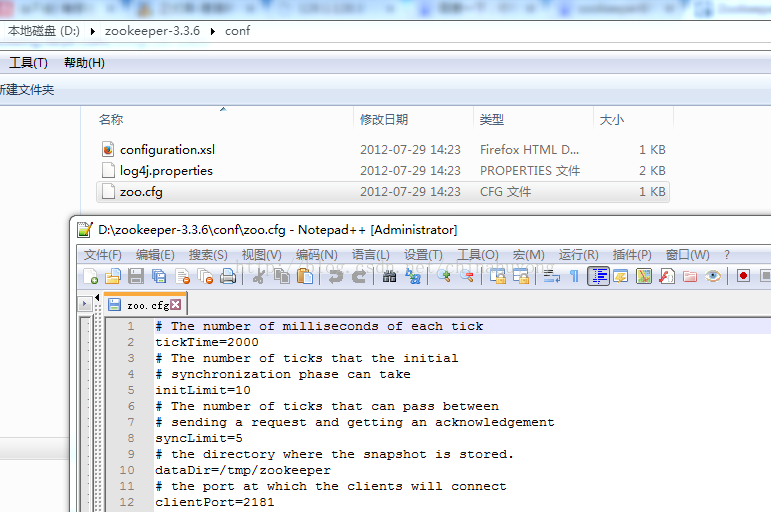Toggle synchronize vertical scrolling icon
The height and width of the screenshot is (512, 771).
(x=498, y=276)
